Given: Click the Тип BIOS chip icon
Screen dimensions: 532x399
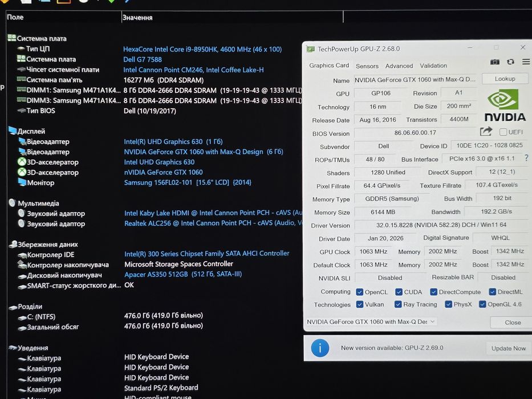Looking at the screenshot, I should click(21, 111).
